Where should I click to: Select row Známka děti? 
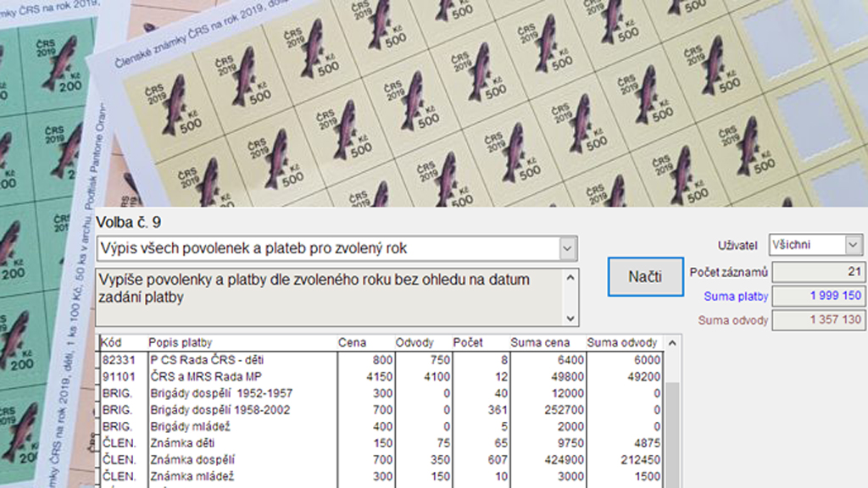click(x=381, y=443)
